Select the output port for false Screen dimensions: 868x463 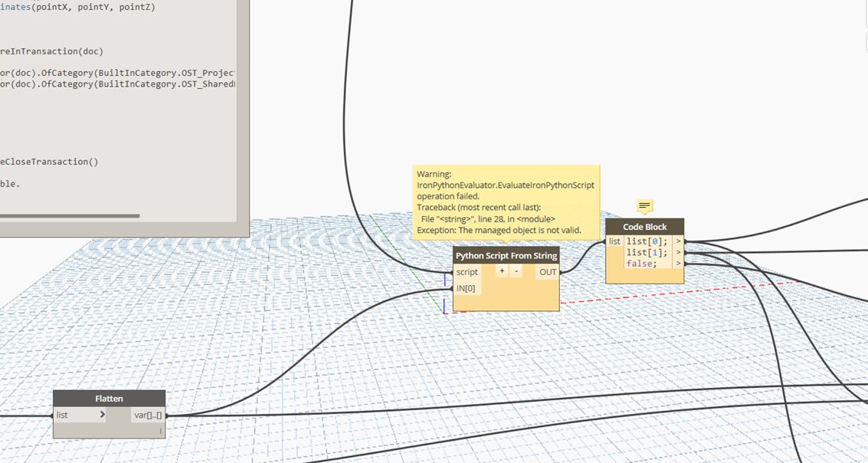[678, 263]
